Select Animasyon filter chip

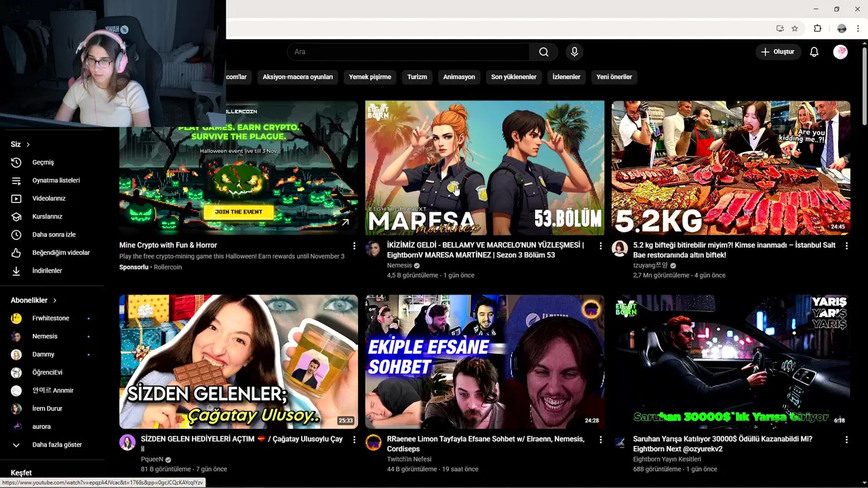(x=459, y=77)
